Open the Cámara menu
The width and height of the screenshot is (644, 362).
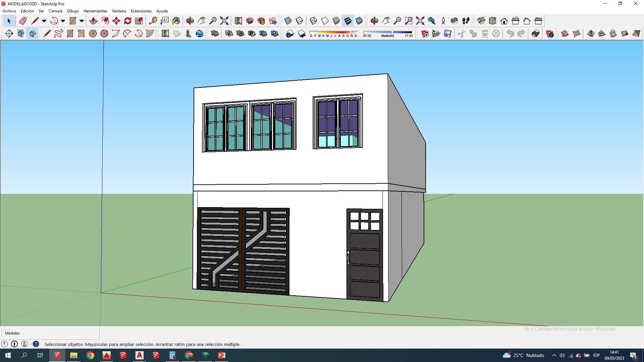(55, 11)
